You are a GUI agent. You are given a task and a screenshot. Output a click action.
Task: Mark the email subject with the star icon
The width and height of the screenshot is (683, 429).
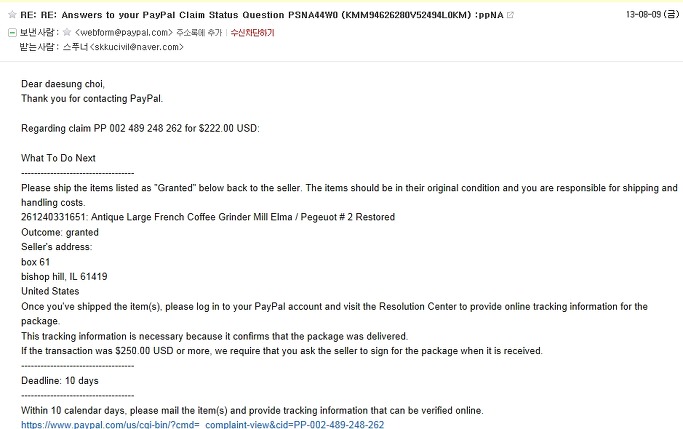(x=12, y=15)
